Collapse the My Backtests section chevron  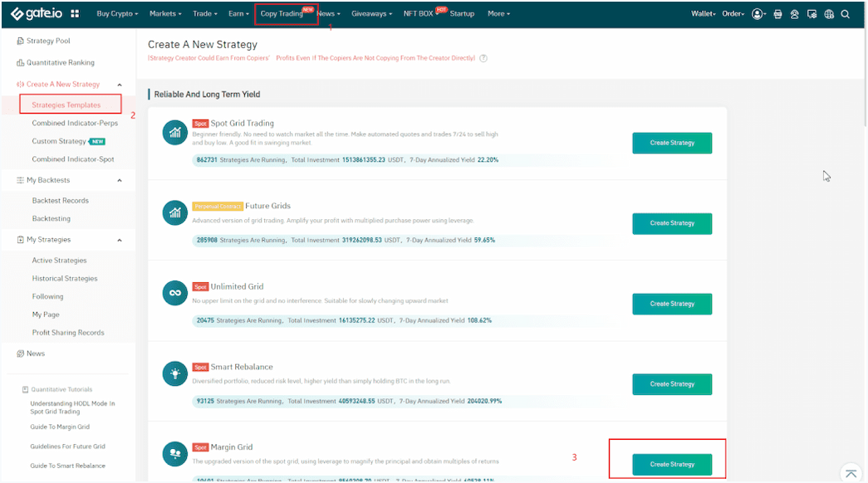120,180
